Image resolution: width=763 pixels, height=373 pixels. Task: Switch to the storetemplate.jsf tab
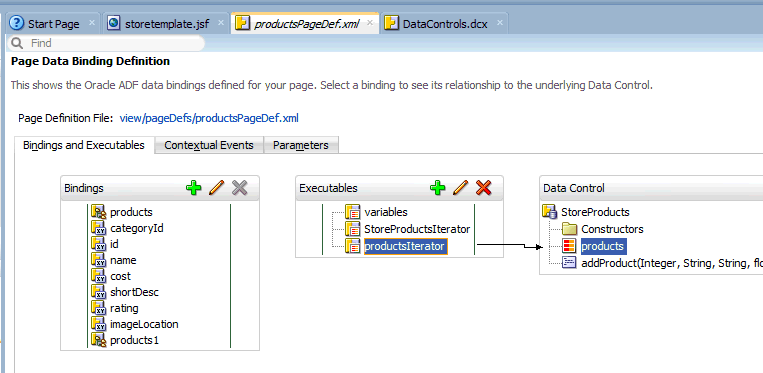coord(166,23)
